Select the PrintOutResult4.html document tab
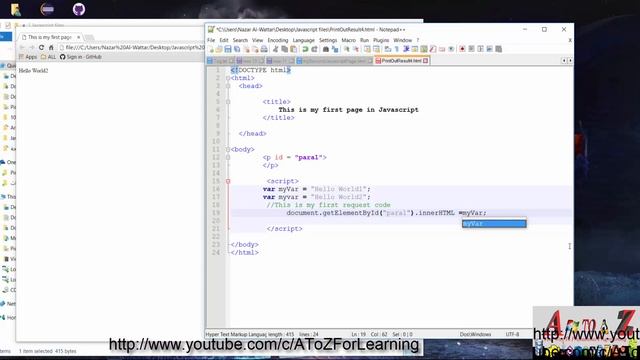 point(401,61)
